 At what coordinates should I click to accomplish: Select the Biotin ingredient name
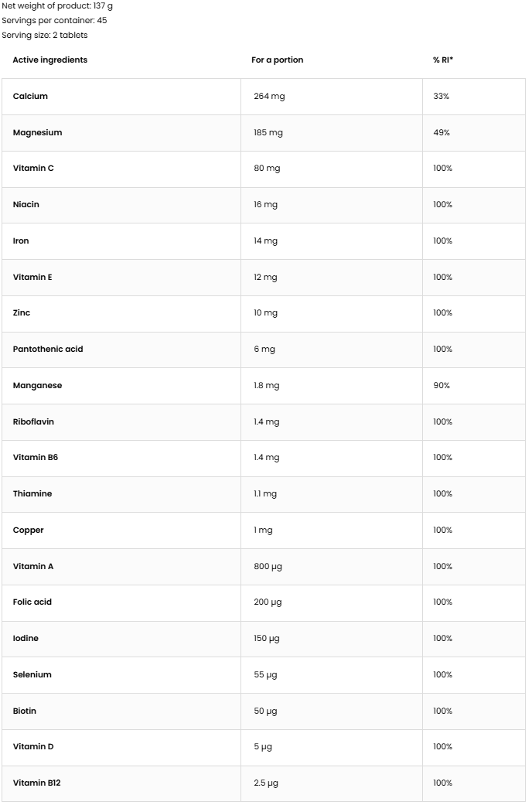coord(25,711)
